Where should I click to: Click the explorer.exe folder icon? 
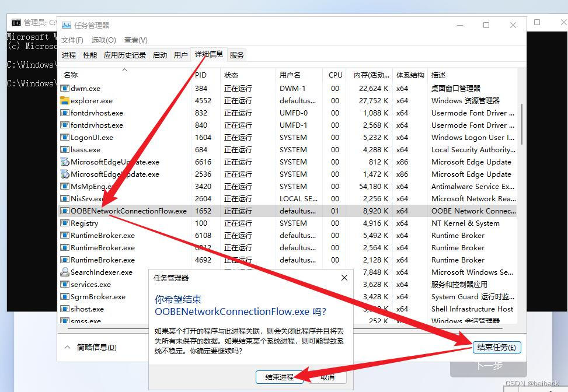point(64,100)
